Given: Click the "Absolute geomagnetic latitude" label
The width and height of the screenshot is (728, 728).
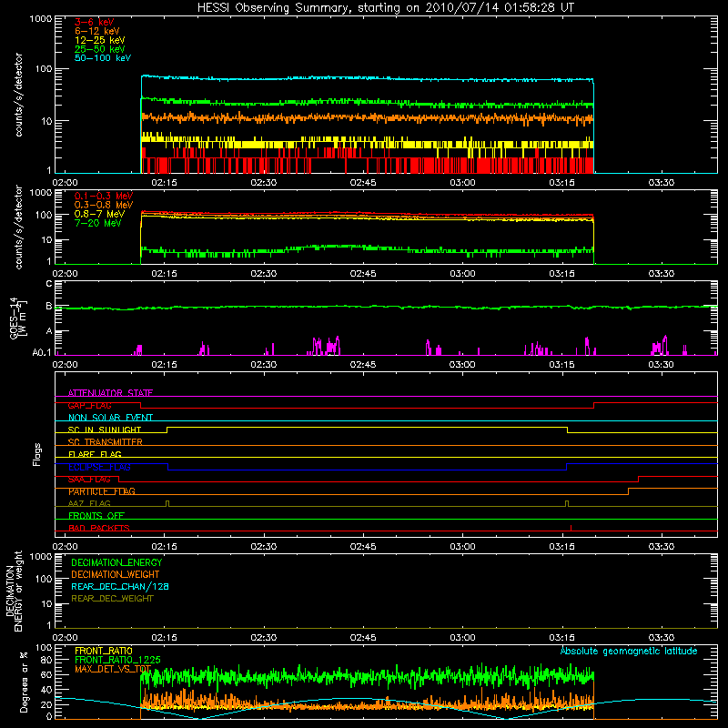Looking at the screenshot, I should tap(629, 651).
